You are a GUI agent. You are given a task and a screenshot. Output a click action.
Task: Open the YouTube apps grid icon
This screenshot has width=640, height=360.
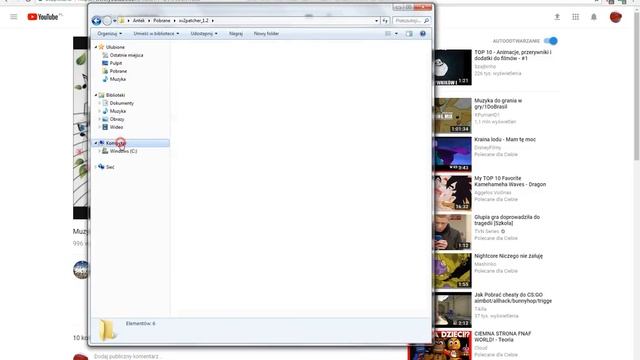[576, 17]
